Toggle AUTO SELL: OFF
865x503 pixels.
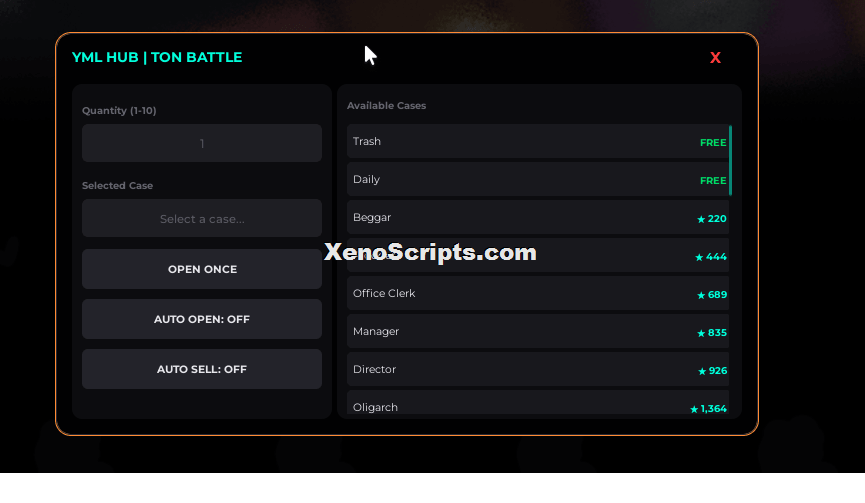202,370
